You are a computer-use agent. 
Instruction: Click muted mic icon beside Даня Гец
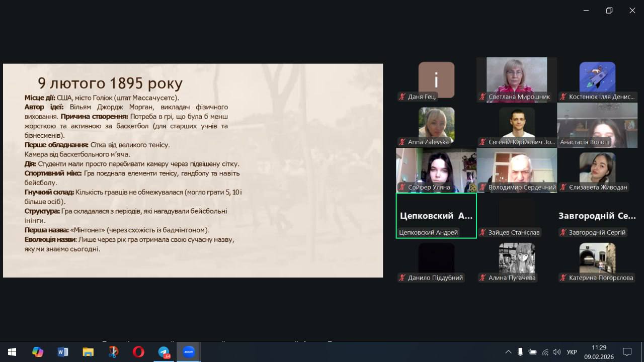click(402, 97)
